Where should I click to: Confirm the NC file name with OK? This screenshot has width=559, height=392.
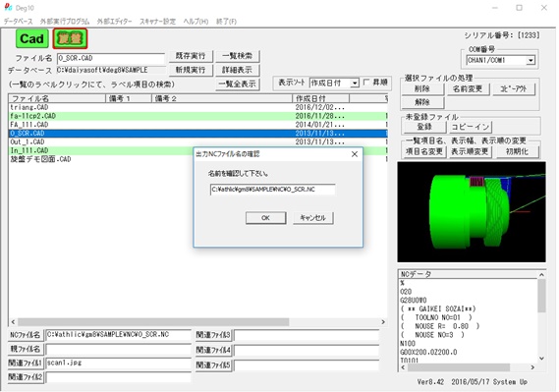click(265, 218)
